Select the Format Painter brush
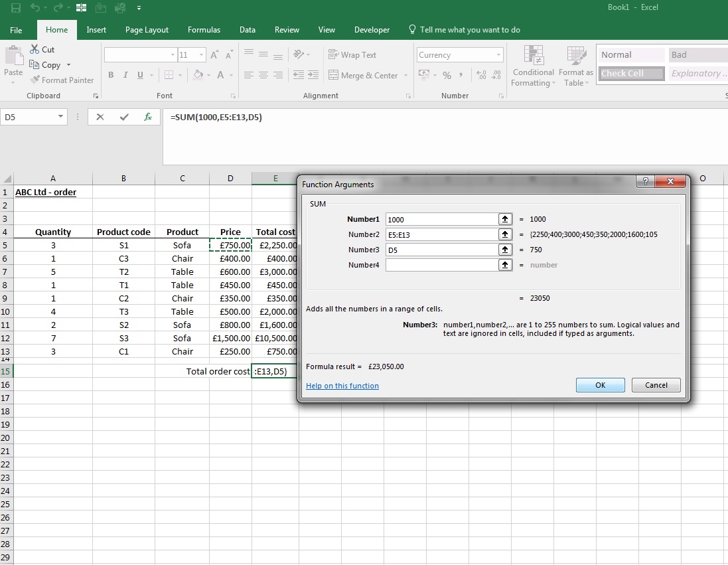Screen dimensions: 728x565 (35, 80)
